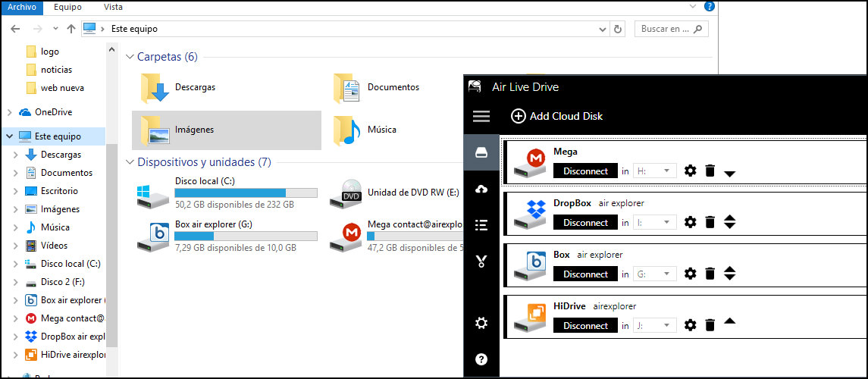The width and height of the screenshot is (868, 379).
Task: Open the list view sidebar icon
Action: pyautogui.click(x=481, y=224)
